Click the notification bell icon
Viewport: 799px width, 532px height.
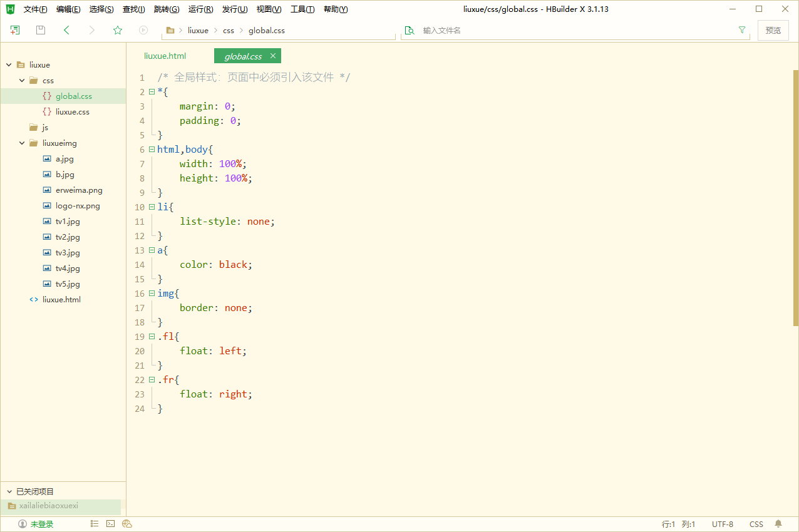pyautogui.click(x=778, y=524)
